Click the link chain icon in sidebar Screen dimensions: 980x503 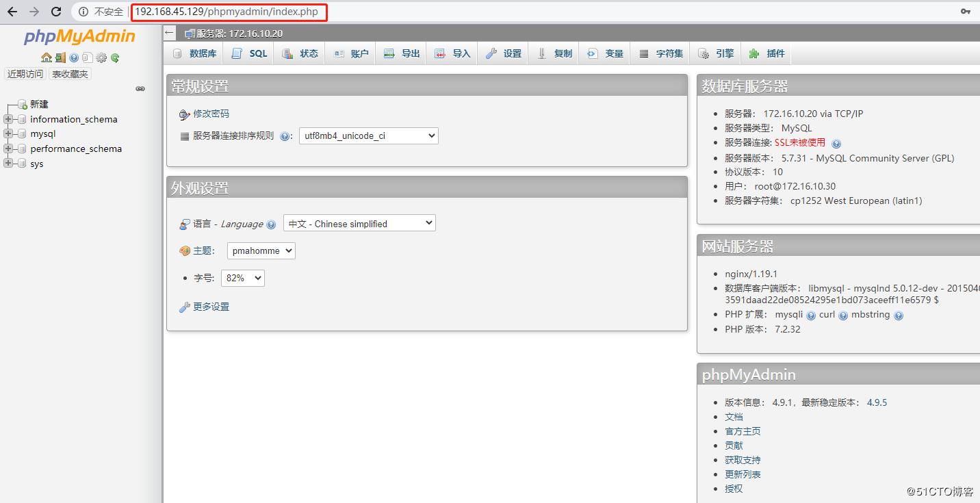tap(140, 89)
